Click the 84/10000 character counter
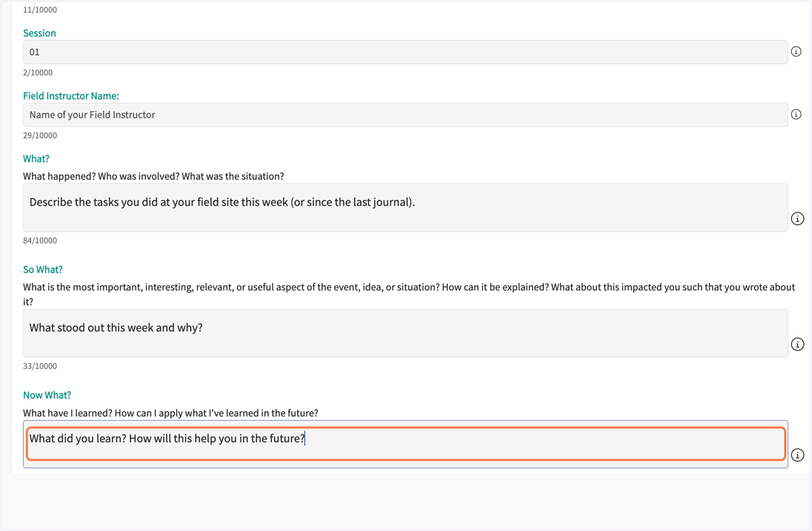Viewport: 812px width, 531px height. coord(40,240)
